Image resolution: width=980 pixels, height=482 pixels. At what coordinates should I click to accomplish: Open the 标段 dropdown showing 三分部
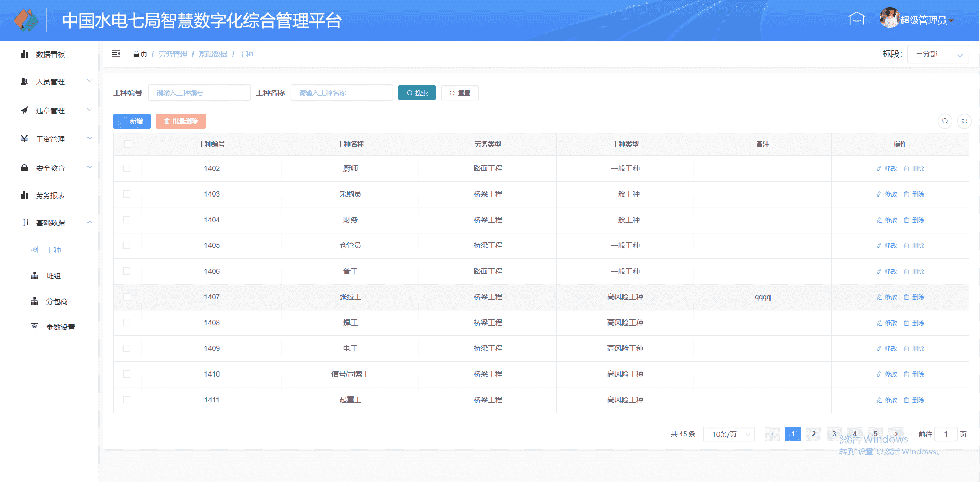[x=938, y=54]
